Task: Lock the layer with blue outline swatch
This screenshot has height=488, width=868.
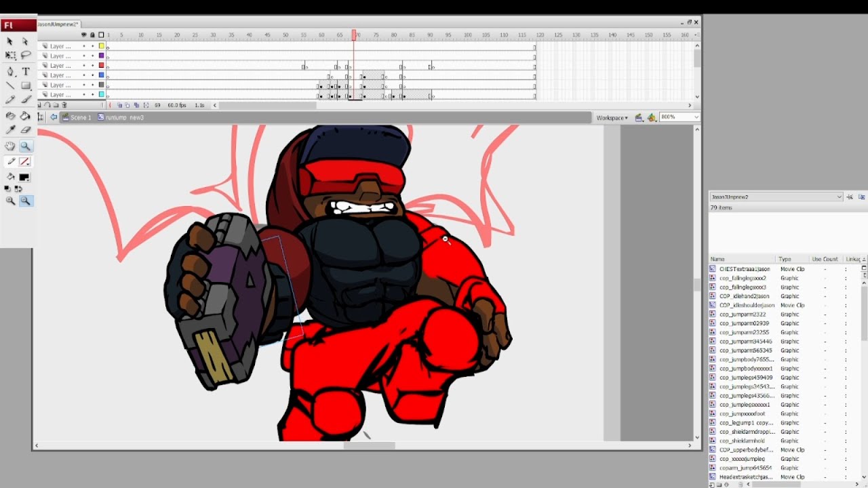Action: pos(92,75)
